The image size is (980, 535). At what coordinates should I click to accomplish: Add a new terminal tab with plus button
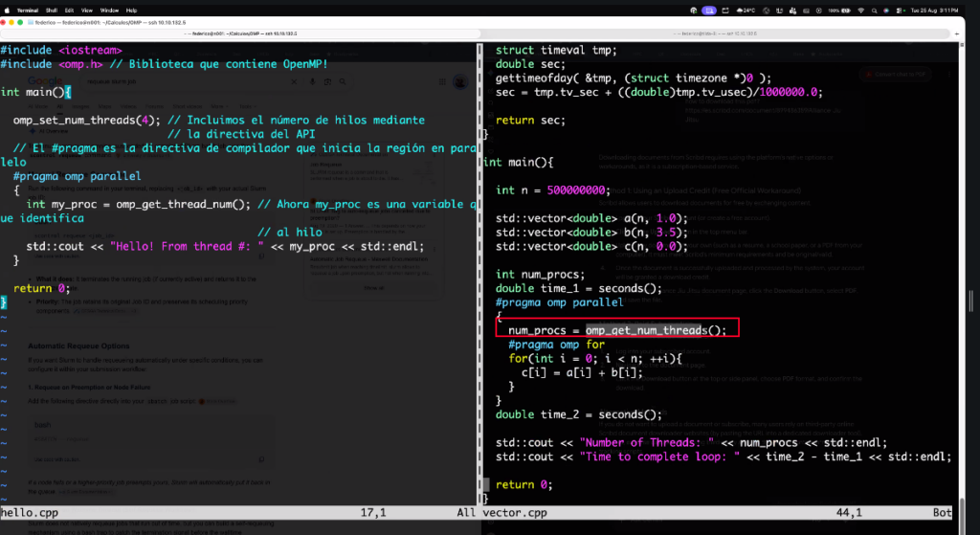[x=957, y=33]
